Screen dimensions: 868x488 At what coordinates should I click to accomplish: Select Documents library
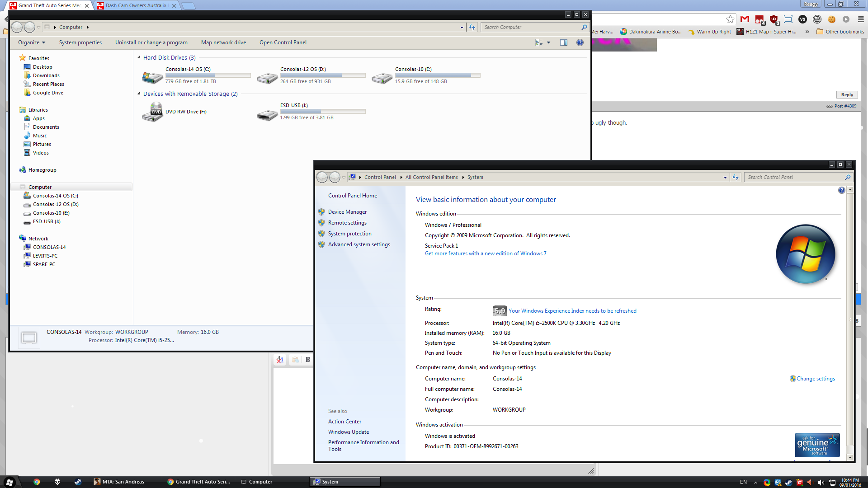click(46, 127)
